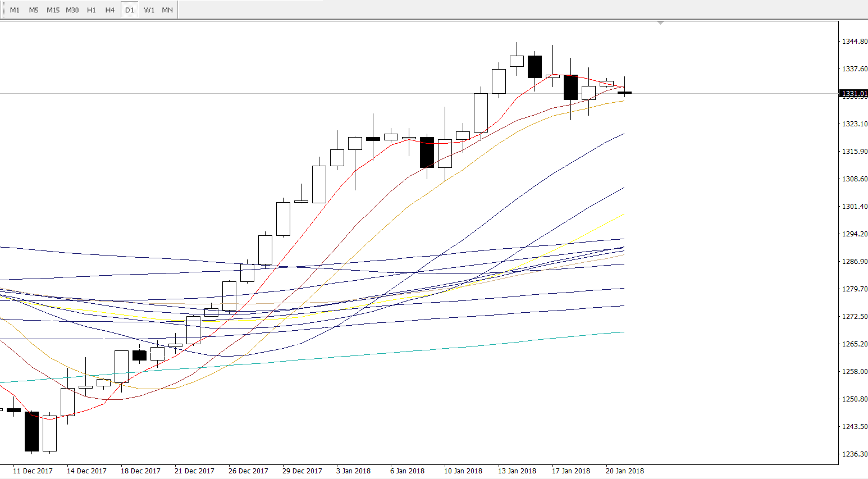Click the 1344.80 price scale label
868x479 pixels.
coord(854,42)
